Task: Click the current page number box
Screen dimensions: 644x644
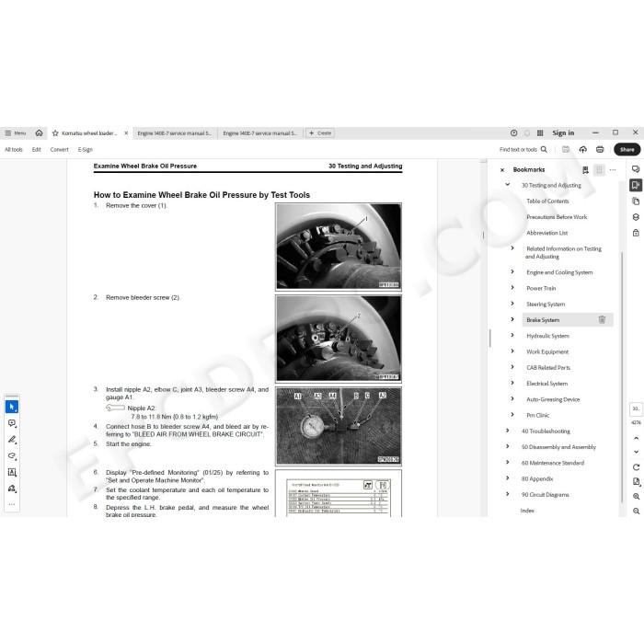Action: coord(636,409)
